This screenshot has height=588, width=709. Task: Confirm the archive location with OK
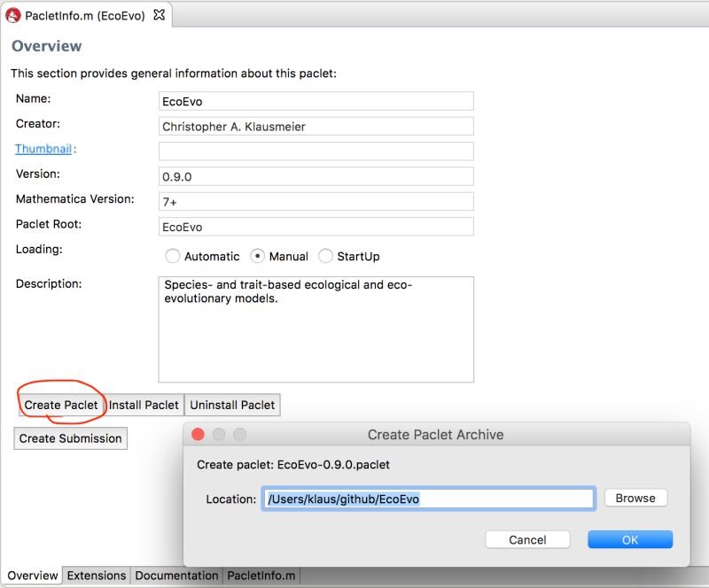pyautogui.click(x=629, y=539)
